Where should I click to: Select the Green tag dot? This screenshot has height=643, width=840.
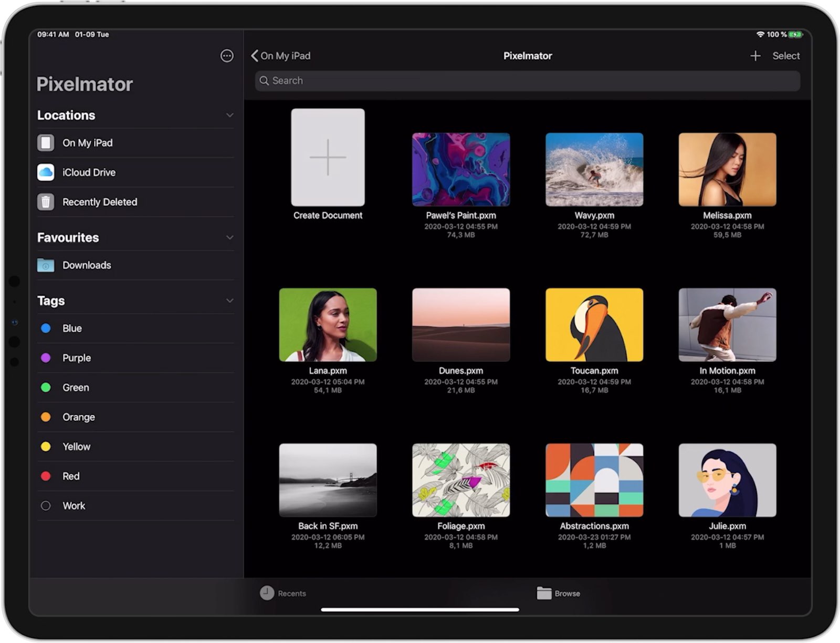[x=46, y=387]
